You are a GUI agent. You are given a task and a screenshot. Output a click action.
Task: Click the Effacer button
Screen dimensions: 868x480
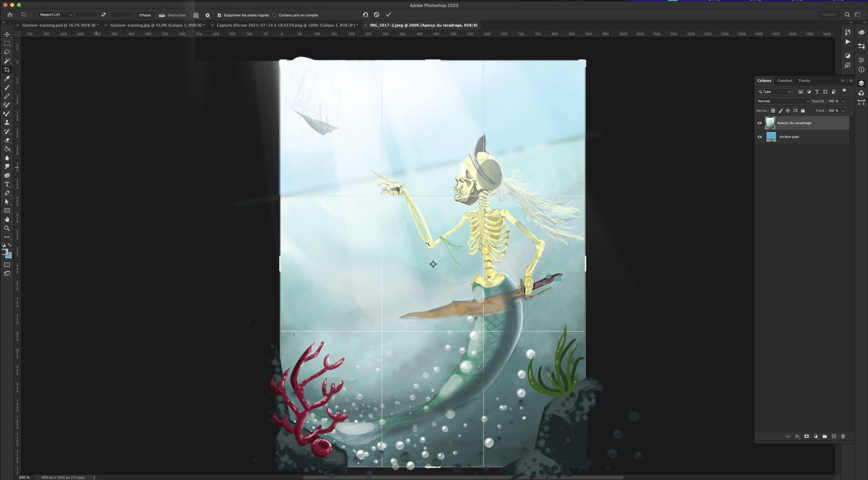pyautogui.click(x=145, y=15)
